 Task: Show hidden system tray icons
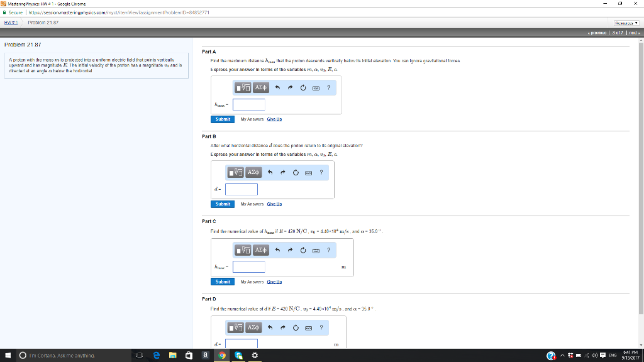562,356
